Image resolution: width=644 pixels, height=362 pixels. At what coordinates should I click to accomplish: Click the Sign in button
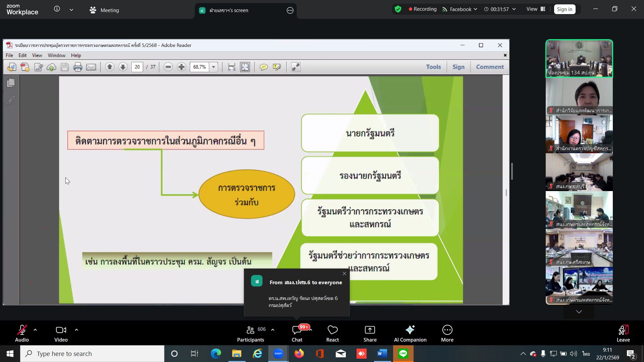click(x=564, y=9)
